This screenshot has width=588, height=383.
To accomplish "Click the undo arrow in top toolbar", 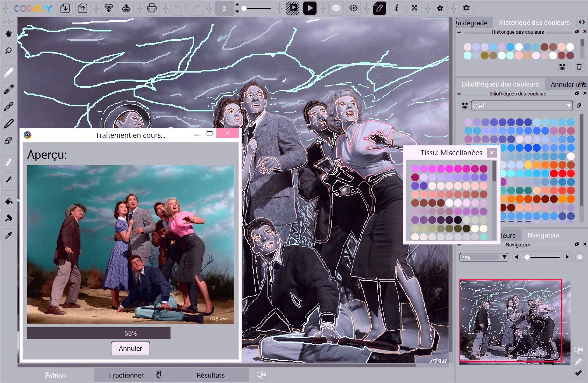I will click(x=178, y=8).
